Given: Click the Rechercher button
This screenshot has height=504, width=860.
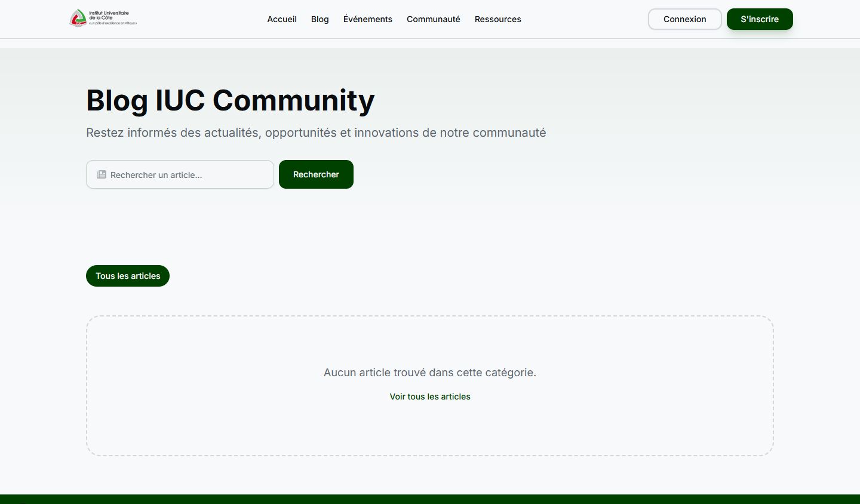Looking at the screenshot, I should point(316,174).
